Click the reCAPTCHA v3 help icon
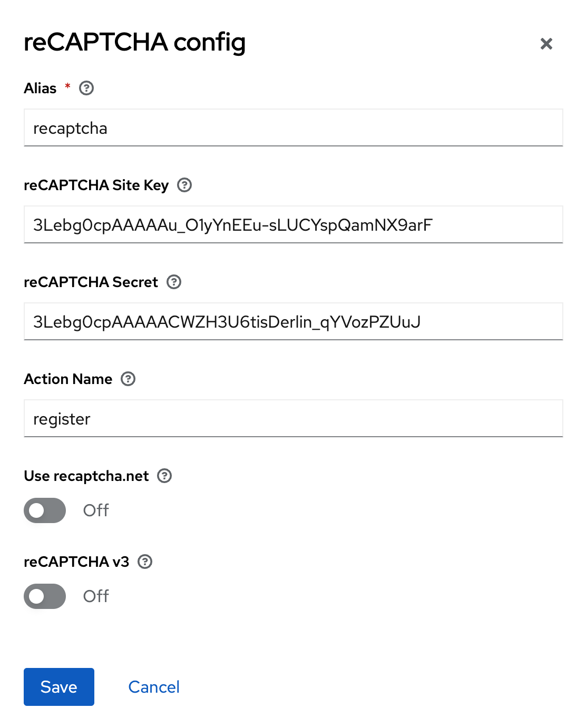The width and height of the screenshot is (586, 728). (144, 562)
